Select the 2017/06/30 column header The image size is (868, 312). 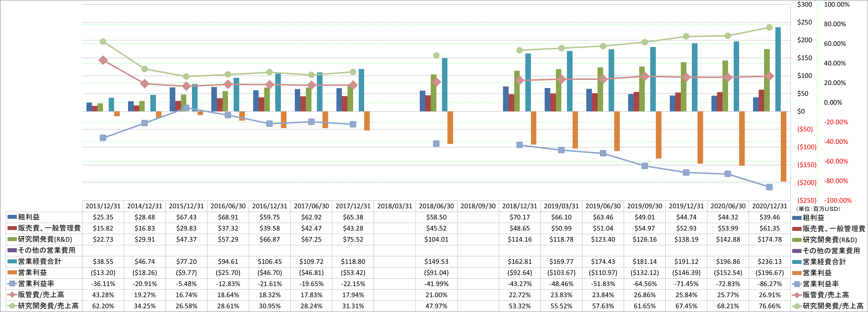311,206
